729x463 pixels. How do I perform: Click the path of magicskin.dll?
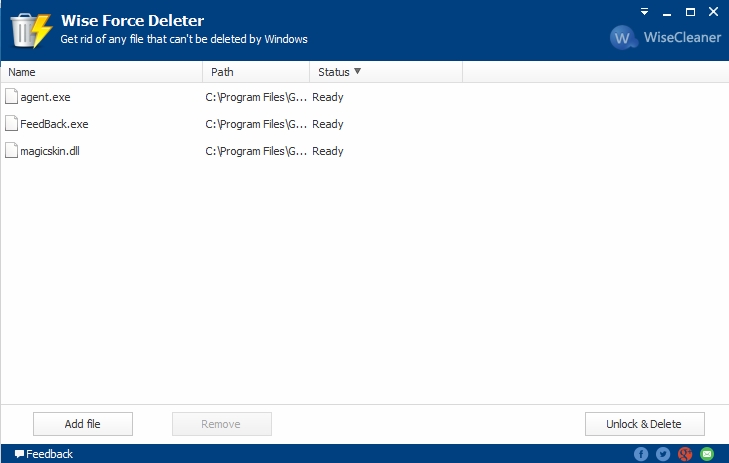point(256,151)
